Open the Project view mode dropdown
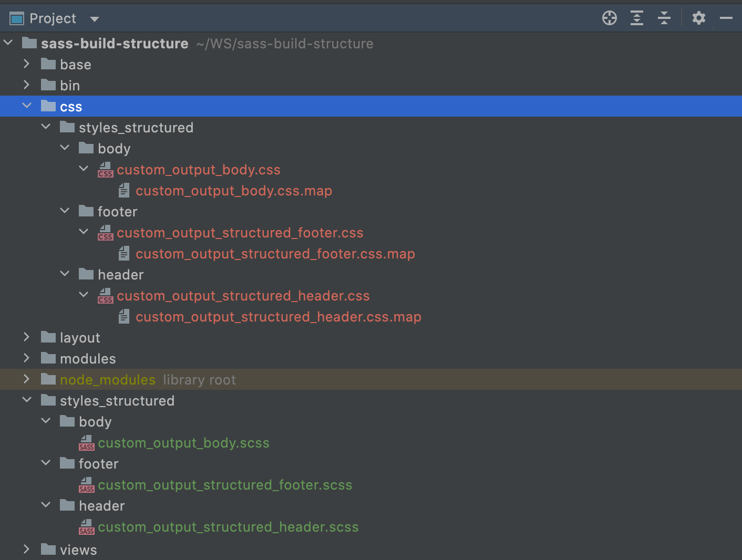Image resolution: width=742 pixels, height=560 pixels. pyautogui.click(x=94, y=18)
